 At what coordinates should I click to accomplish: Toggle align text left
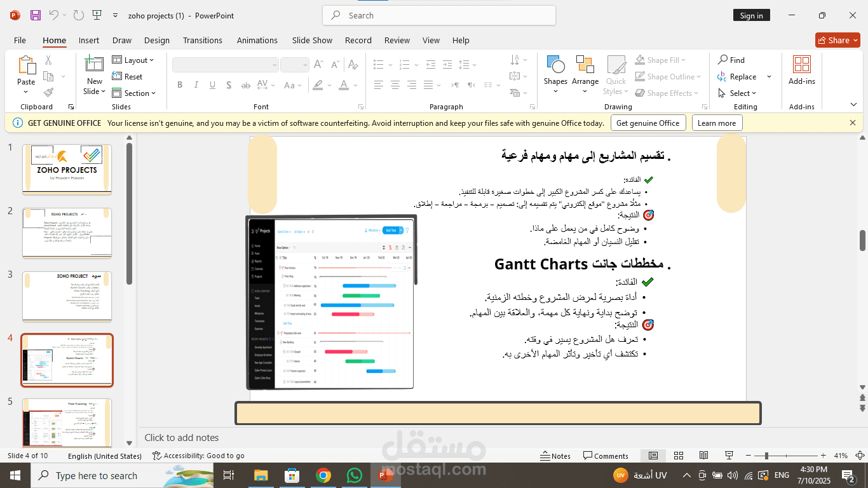coord(379,85)
